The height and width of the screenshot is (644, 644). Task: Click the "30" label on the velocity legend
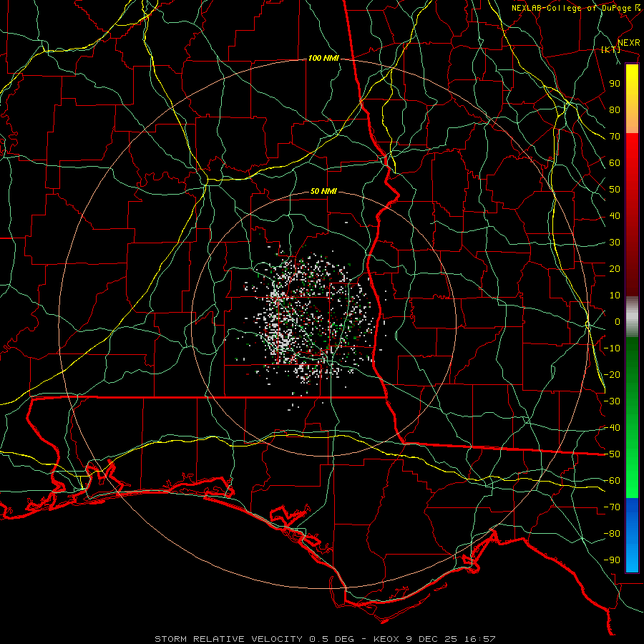coord(615,243)
